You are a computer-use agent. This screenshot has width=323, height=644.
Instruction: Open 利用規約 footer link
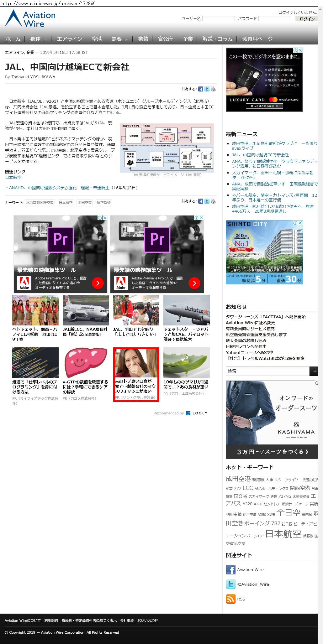51,621
